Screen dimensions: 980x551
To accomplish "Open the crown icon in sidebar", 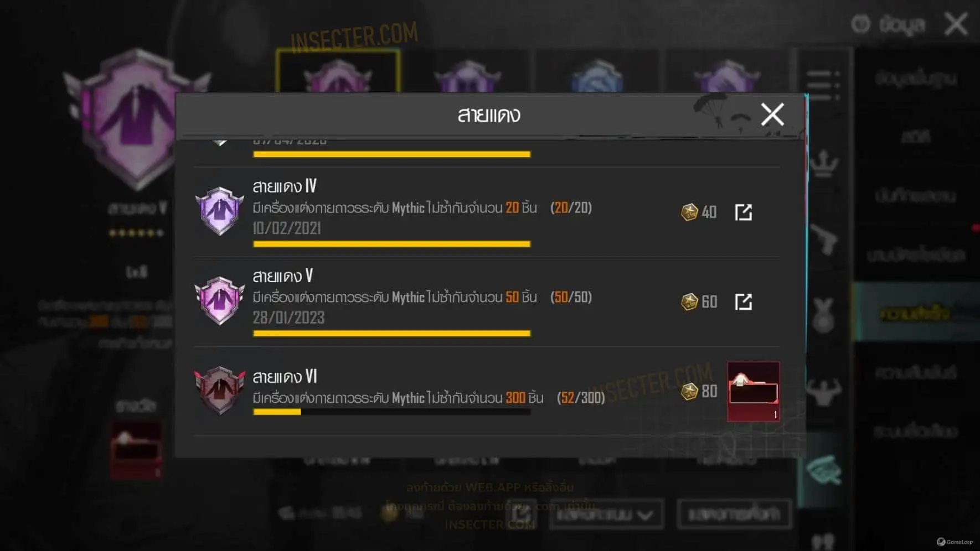I will 824,164.
